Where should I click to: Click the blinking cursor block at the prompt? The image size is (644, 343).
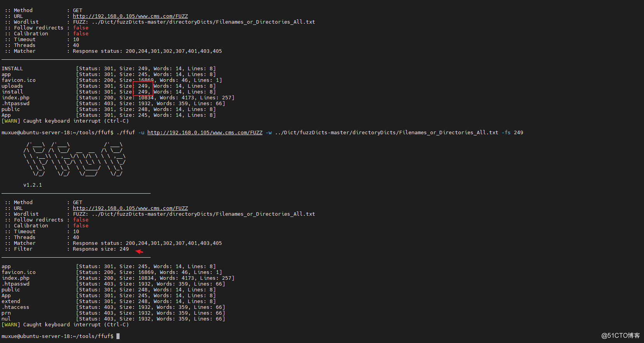(x=118, y=336)
